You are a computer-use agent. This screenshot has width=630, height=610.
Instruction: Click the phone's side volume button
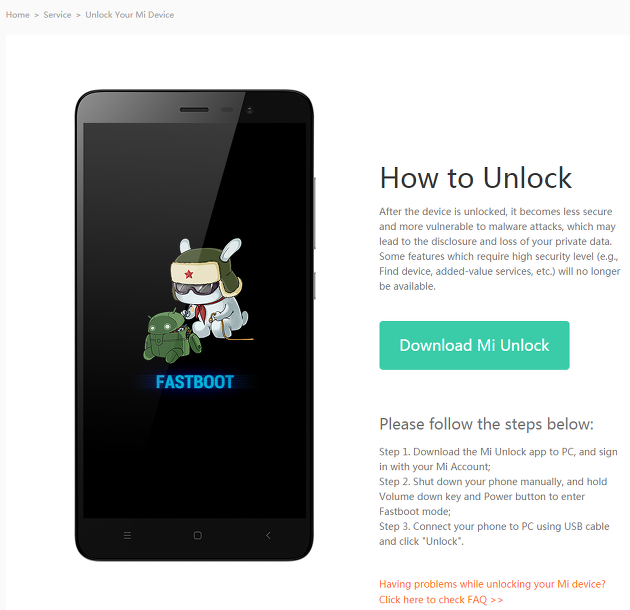pyautogui.click(x=315, y=213)
